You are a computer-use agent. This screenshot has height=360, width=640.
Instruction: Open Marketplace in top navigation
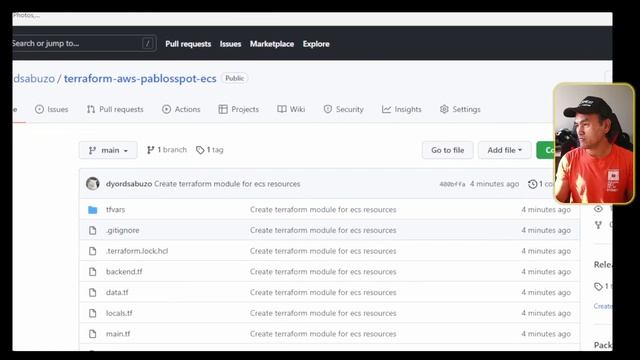(x=272, y=44)
